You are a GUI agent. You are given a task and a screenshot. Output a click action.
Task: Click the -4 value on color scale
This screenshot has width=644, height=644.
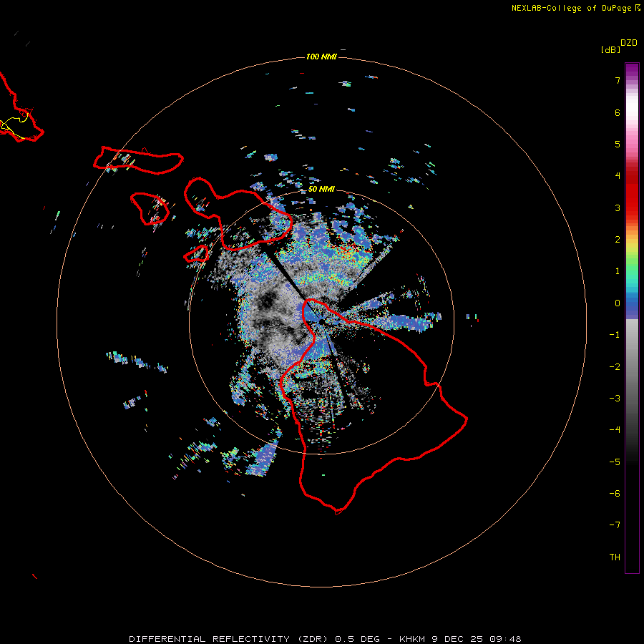coord(615,430)
